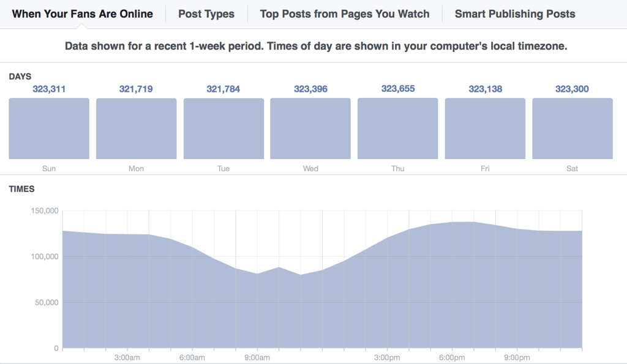Select the Thursday bar in Days chart

[398, 128]
